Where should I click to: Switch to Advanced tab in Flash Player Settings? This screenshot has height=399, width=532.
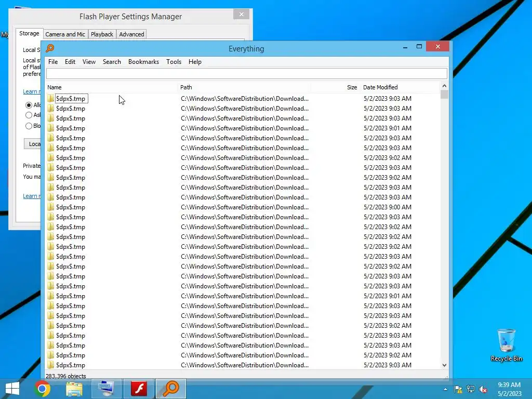pos(131,34)
